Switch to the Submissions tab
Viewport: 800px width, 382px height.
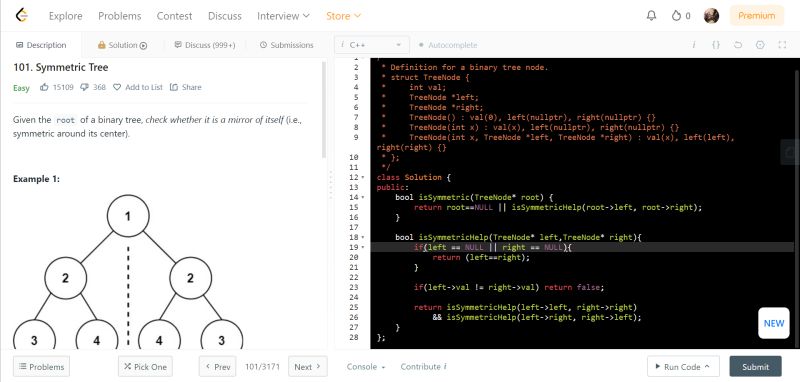[x=286, y=45]
